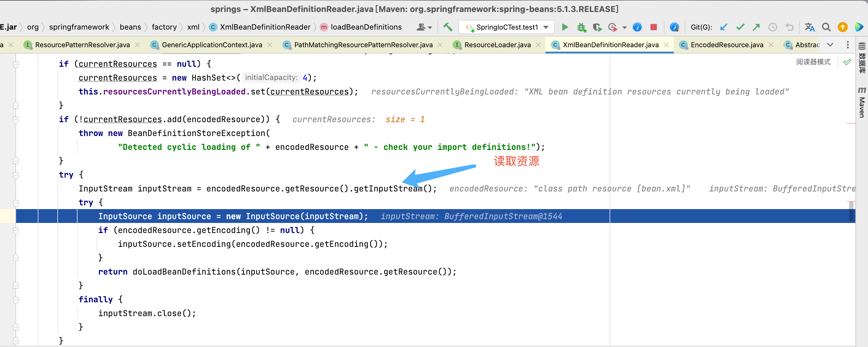
Task: Click the 'beans' breadcrumb
Action: pos(130,27)
